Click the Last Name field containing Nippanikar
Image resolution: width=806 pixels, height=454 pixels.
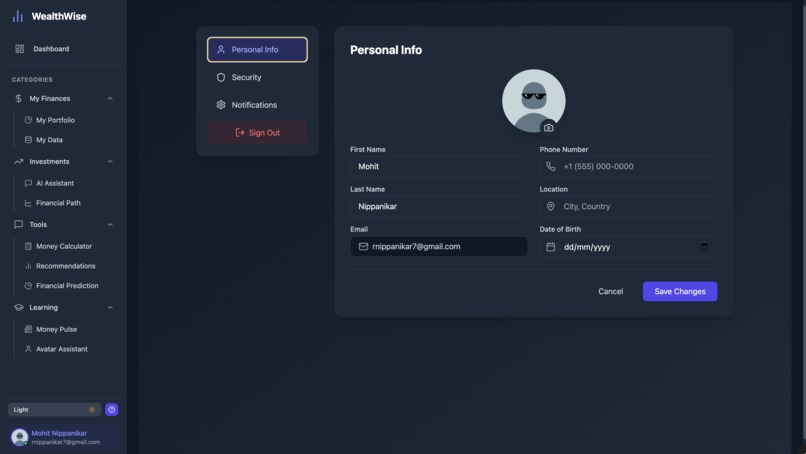click(439, 206)
